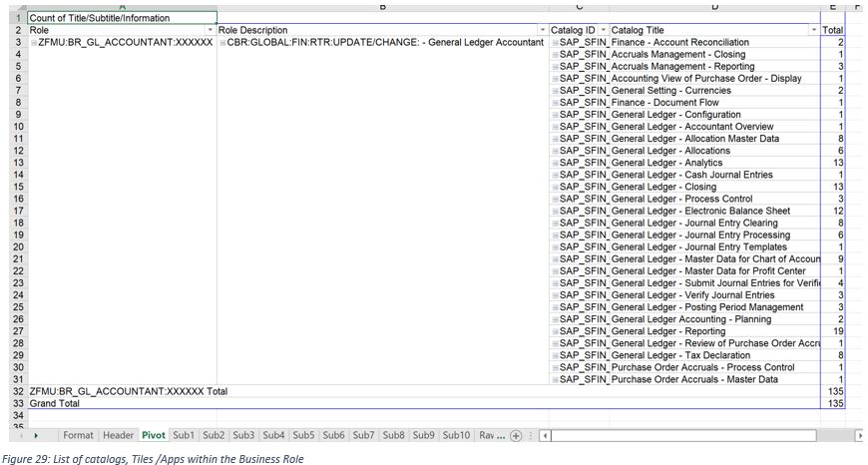Select 'General Ledger - Cash Journal Entries' cell
Viewport: 868px width, 465px height.
(714, 175)
